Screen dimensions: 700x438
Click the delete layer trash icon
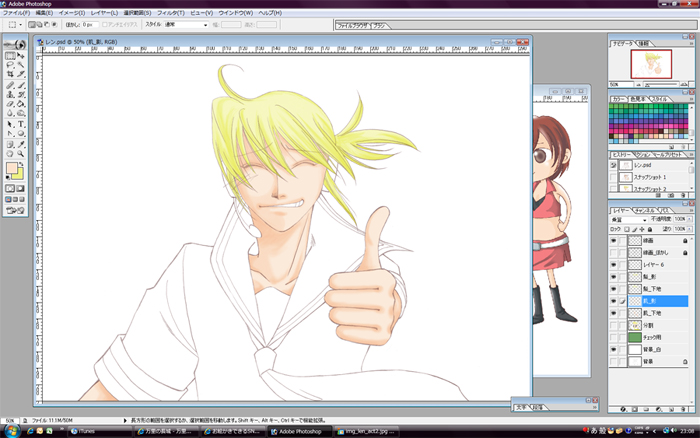(x=685, y=410)
